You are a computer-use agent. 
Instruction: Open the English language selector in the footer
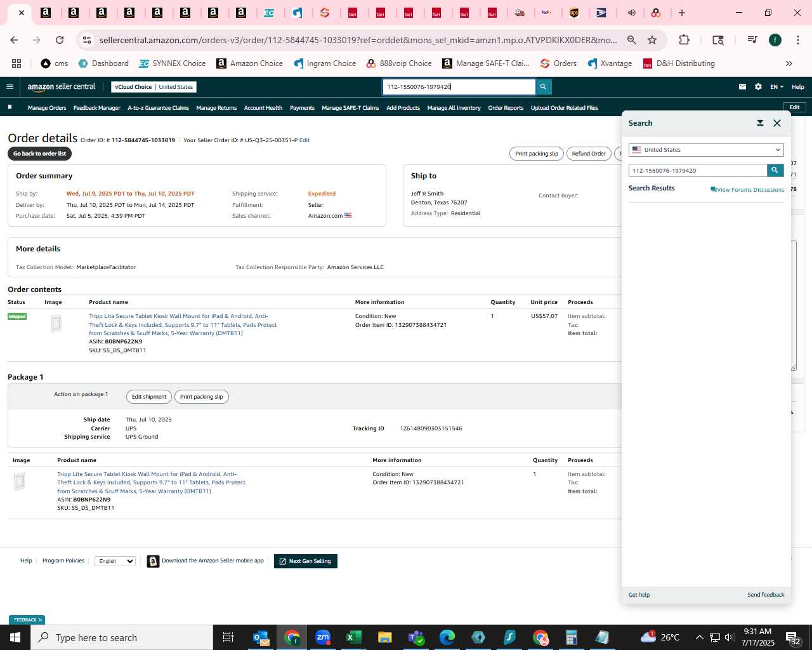(x=115, y=561)
